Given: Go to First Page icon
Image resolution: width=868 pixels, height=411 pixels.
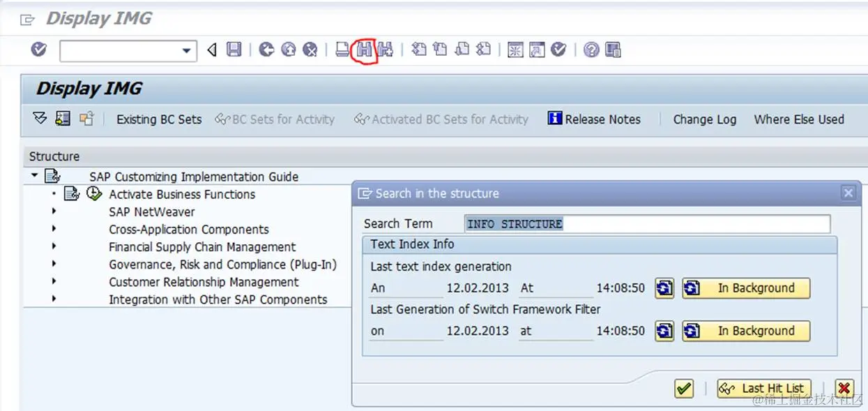Looking at the screenshot, I should 418,50.
